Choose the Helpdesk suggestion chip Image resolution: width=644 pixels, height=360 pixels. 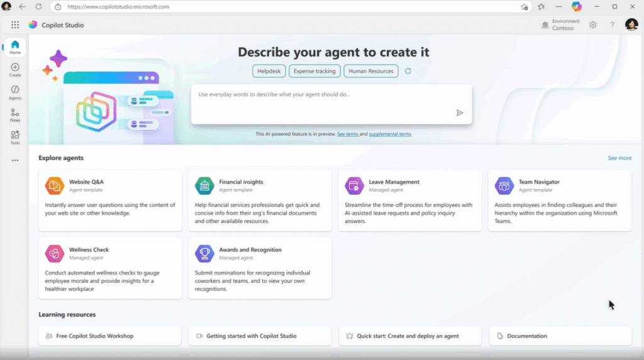point(269,71)
